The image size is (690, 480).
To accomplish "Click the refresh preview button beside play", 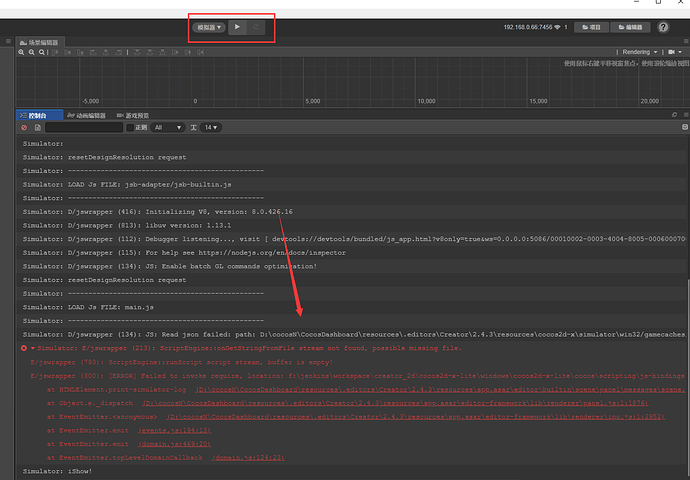I will point(256,27).
